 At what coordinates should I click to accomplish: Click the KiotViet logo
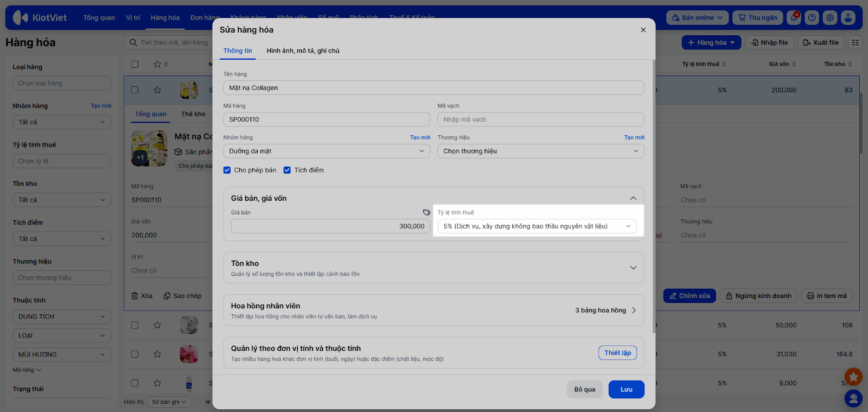[x=40, y=18]
